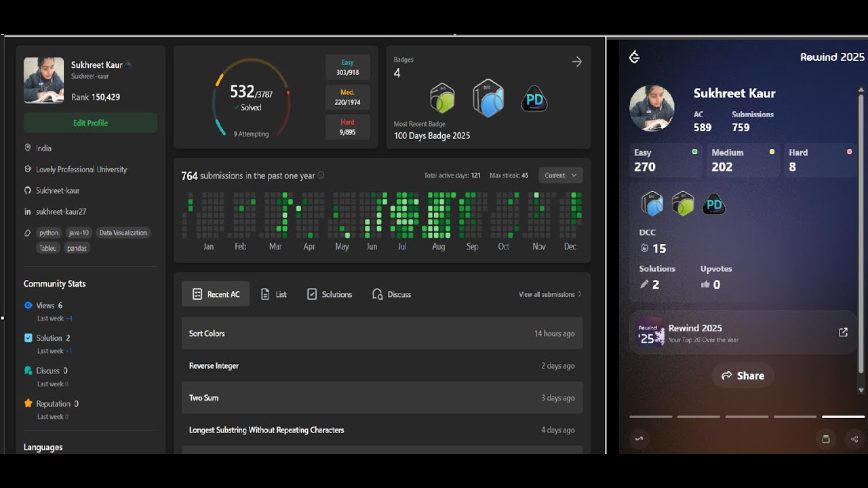
Task: Click the highlighted last story progress segment
Action: [x=844, y=417]
